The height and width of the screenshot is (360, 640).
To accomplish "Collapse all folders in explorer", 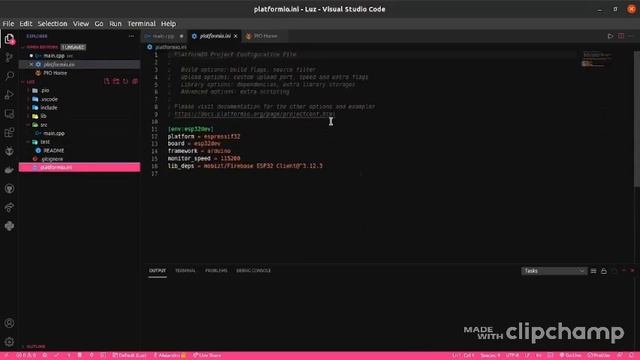I will (135, 82).
